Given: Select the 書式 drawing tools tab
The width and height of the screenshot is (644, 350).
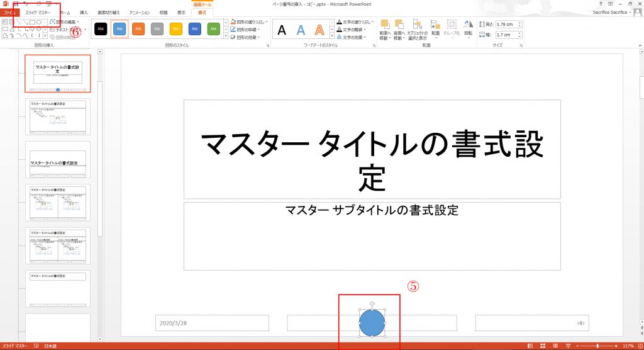Looking at the screenshot, I should point(202,13).
